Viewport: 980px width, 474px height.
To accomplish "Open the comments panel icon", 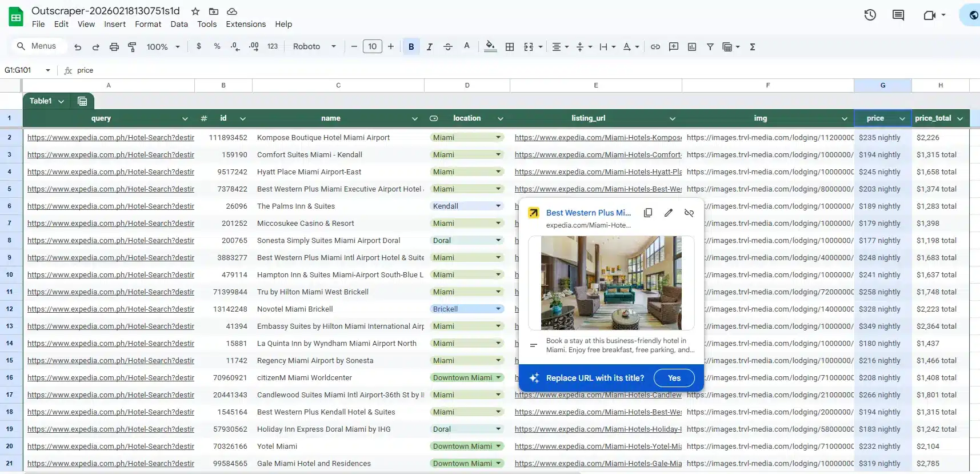I will [x=898, y=15].
